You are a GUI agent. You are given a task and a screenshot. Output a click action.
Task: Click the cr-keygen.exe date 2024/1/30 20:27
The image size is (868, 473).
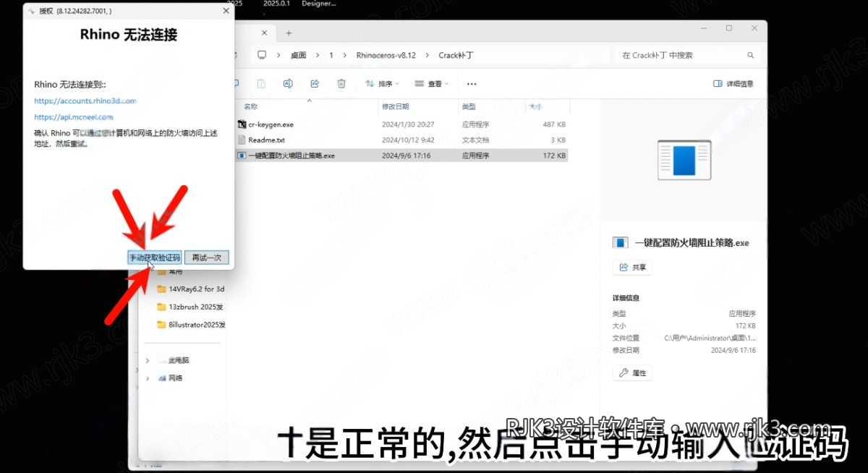[x=409, y=124]
